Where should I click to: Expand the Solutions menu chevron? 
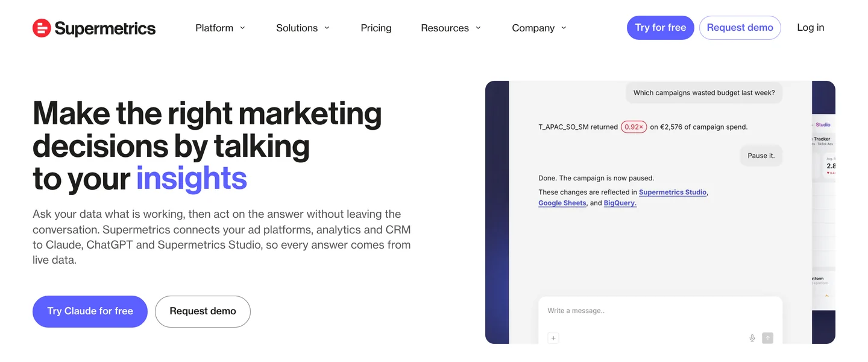click(327, 28)
